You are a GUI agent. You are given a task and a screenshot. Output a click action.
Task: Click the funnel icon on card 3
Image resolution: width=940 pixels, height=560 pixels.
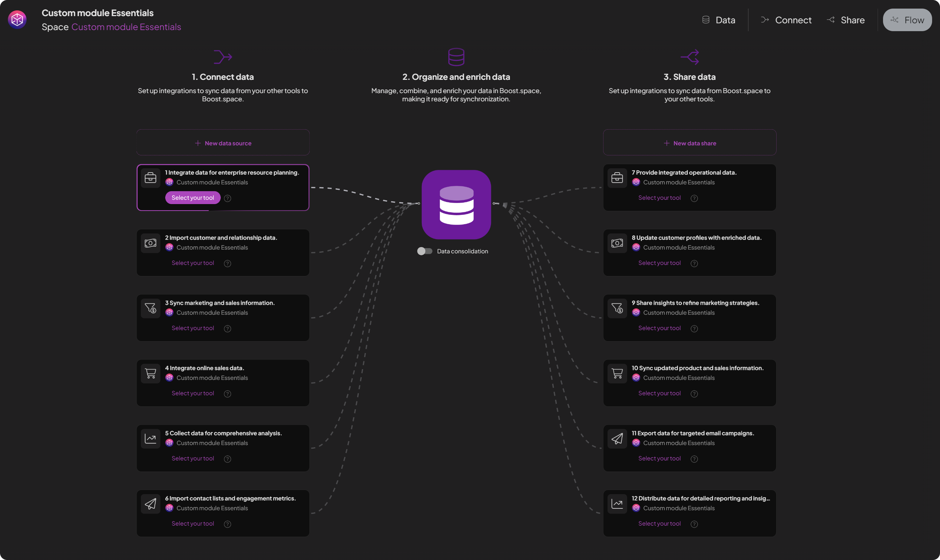pyautogui.click(x=150, y=308)
